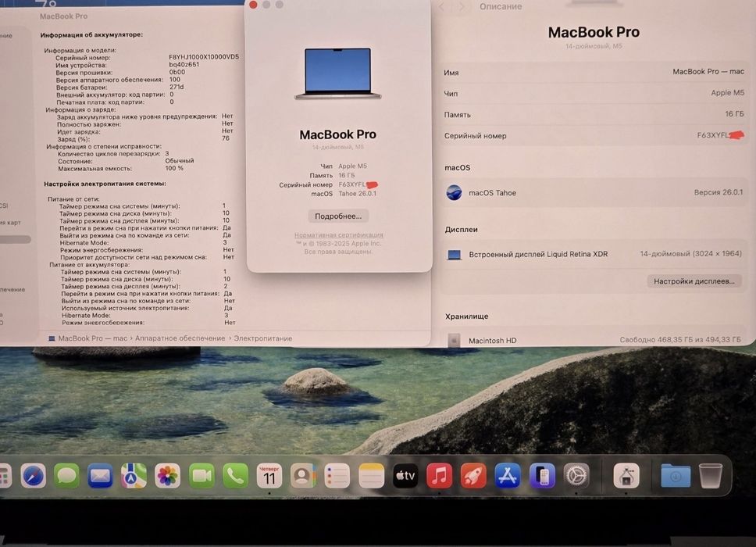Open the yellow Notes app icon
Screen dimensions: 756x547
tap(371, 476)
